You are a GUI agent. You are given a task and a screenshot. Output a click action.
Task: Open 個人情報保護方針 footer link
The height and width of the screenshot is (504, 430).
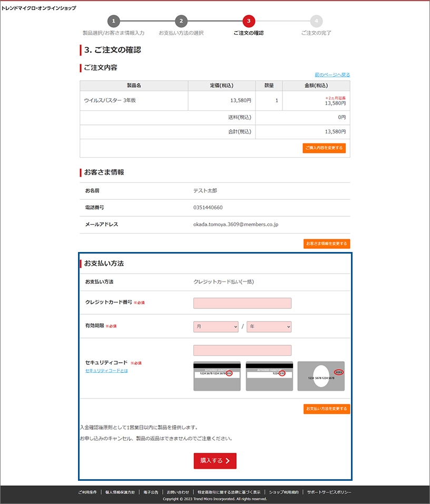pyautogui.click(x=120, y=492)
